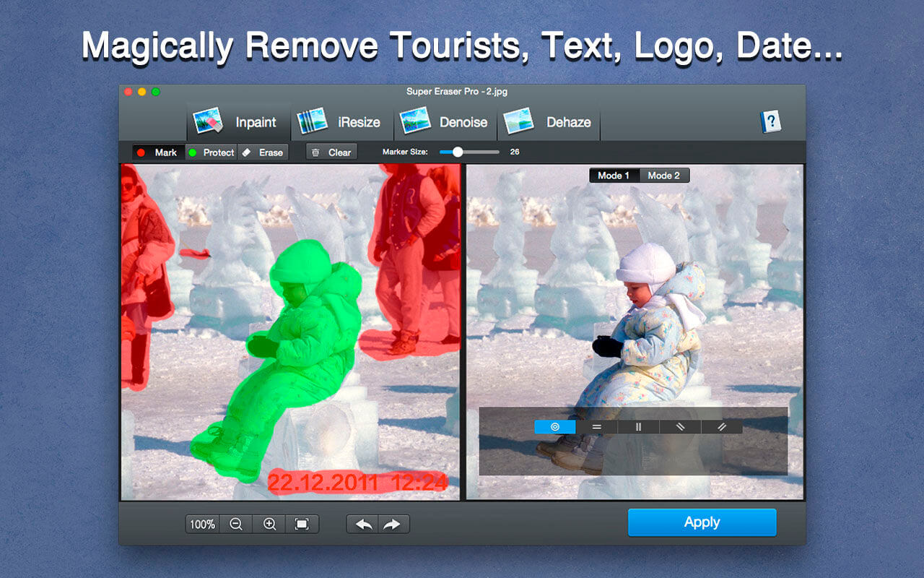Viewport: 924px width, 578px height.
Task: Click the blue Apply button
Action: click(702, 522)
